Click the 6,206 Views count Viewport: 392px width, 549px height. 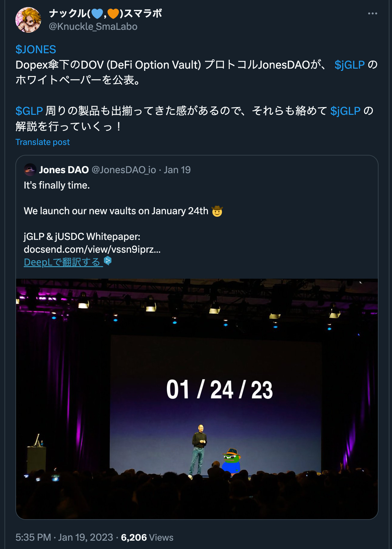click(147, 537)
